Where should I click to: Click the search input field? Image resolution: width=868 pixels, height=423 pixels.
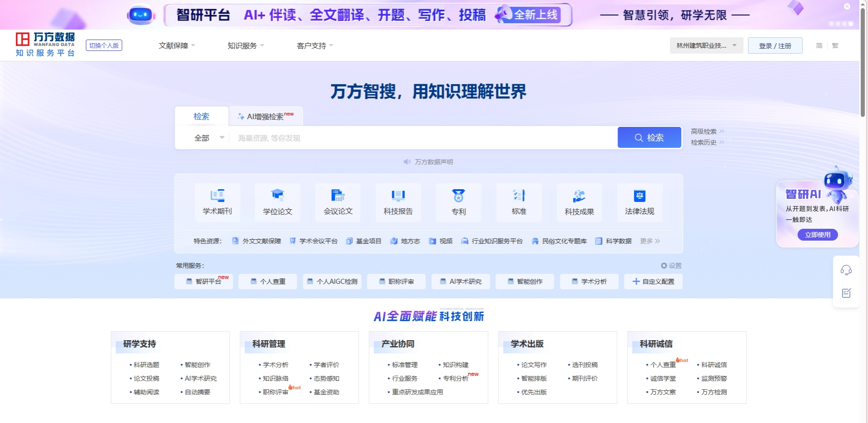(x=423, y=138)
